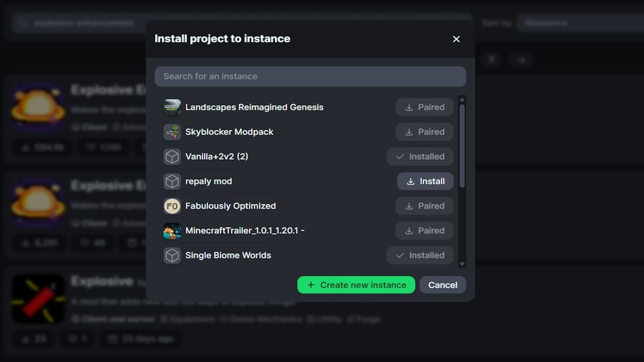This screenshot has height=362, width=644.
Task: Click Installed next to Vanilla+2v2
Action: coord(420,156)
